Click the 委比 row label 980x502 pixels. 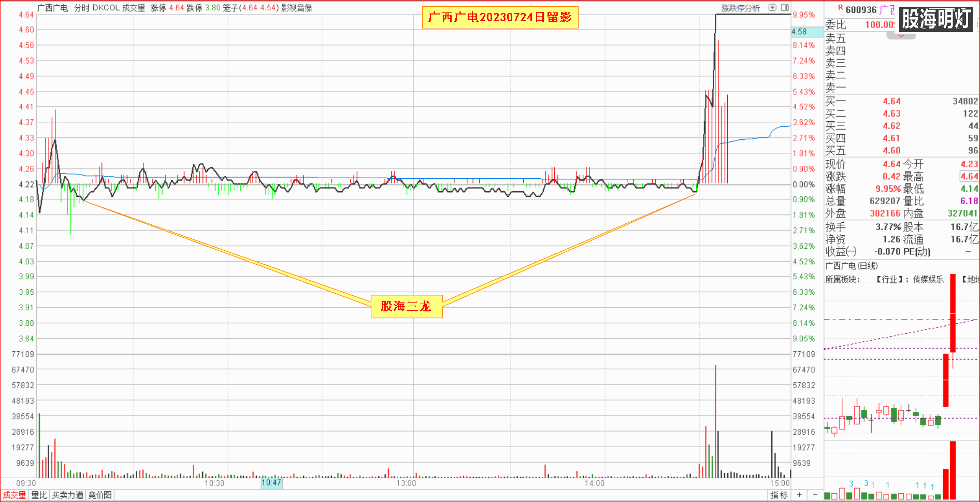coord(835,24)
